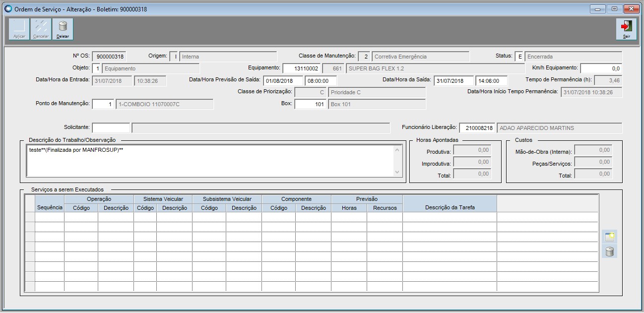Click the Origem code field

click(174, 57)
